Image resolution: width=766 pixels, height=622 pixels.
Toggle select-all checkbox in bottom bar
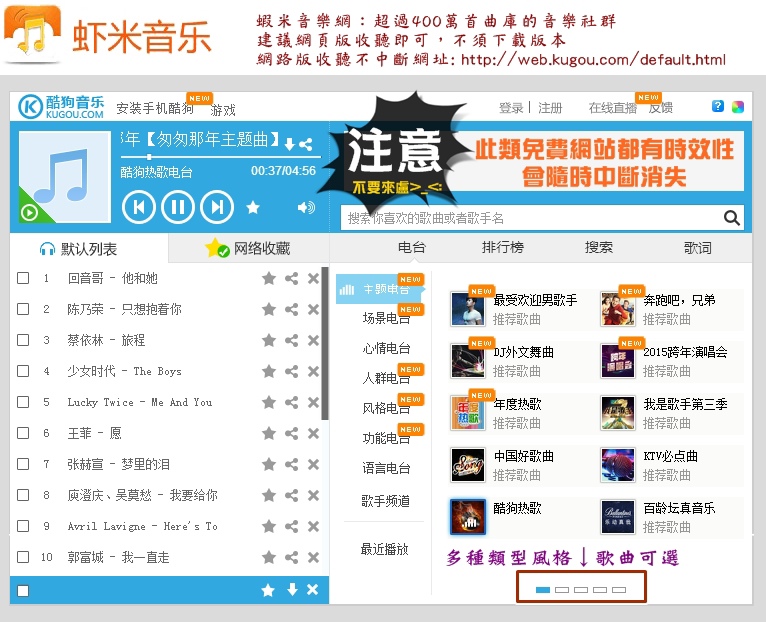click(x=23, y=591)
